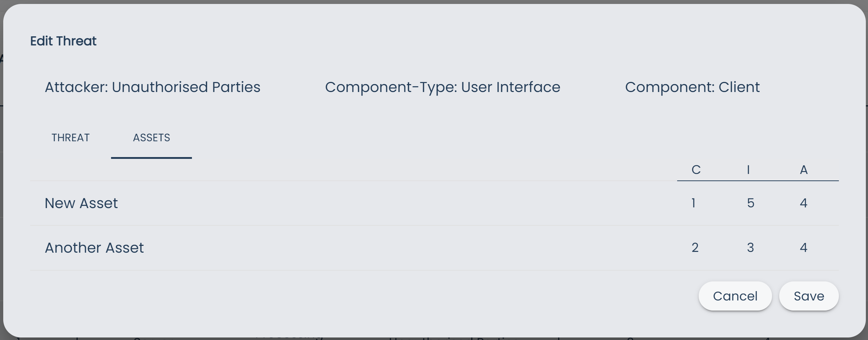This screenshot has width=868, height=340.
Task: Switch to the ASSETS tab
Action: pos(151,137)
